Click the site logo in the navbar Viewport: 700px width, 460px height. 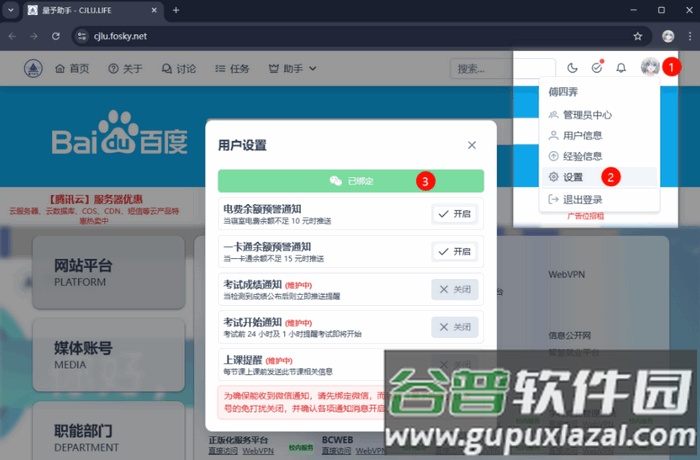33,69
